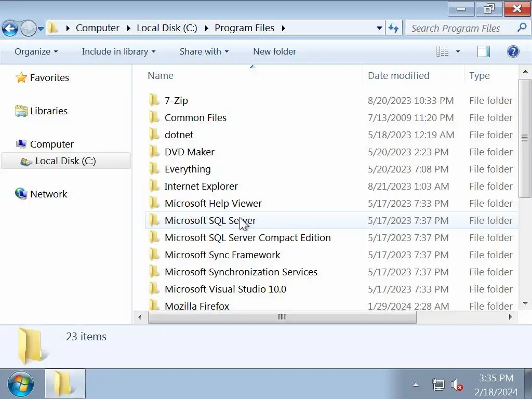
Task: Select Microsoft Synchronization Services folder name
Action: point(241,272)
